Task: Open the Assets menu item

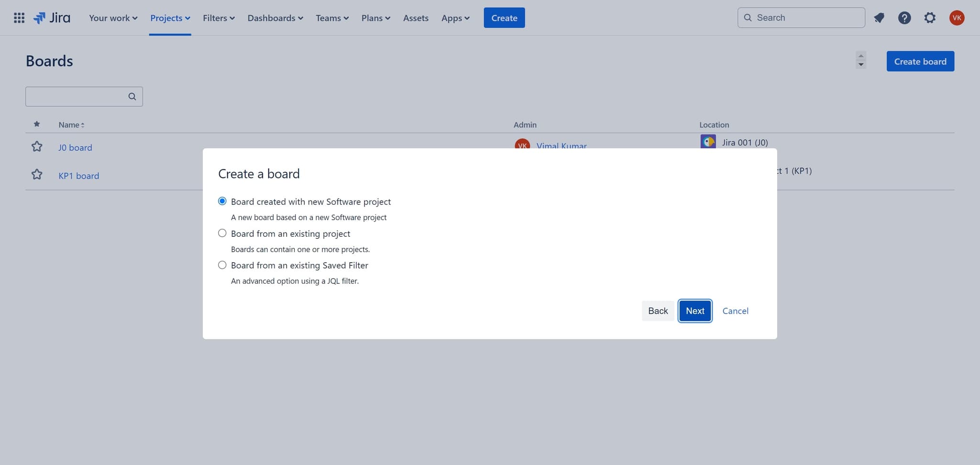Action: 415,18
